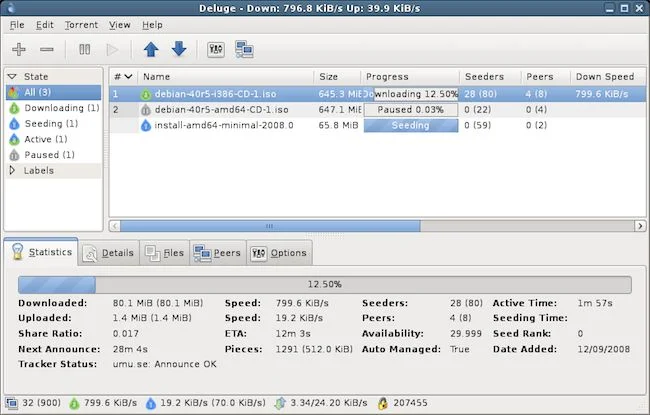The width and height of the screenshot is (650, 415).
Task: Click the 0 (59) seeders cell
Action: tap(478, 125)
